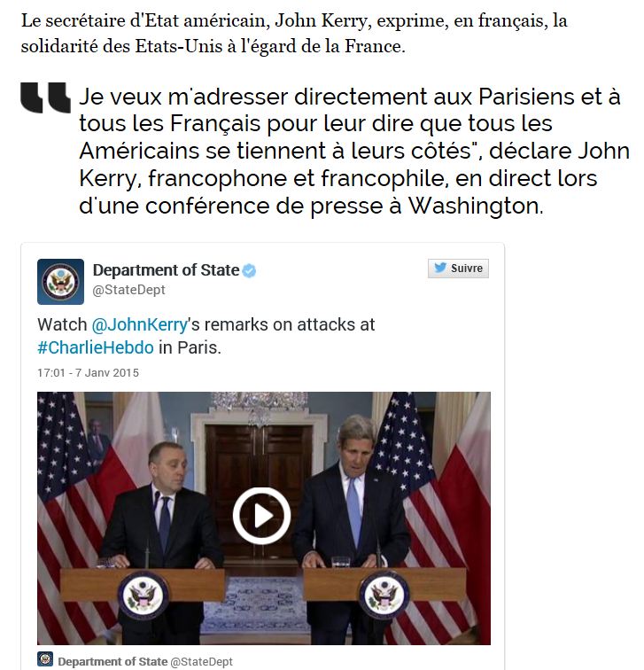Play the John Kerry remarks video
The width and height of the screenshot is (644, 670).
pos(261,515)
